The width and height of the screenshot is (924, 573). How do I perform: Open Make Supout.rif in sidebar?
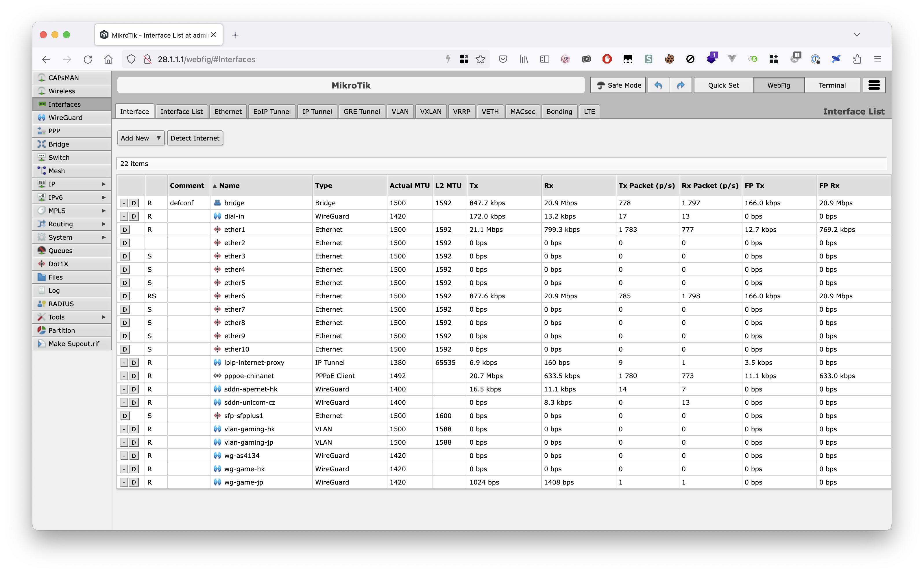(x=73, y=344)
